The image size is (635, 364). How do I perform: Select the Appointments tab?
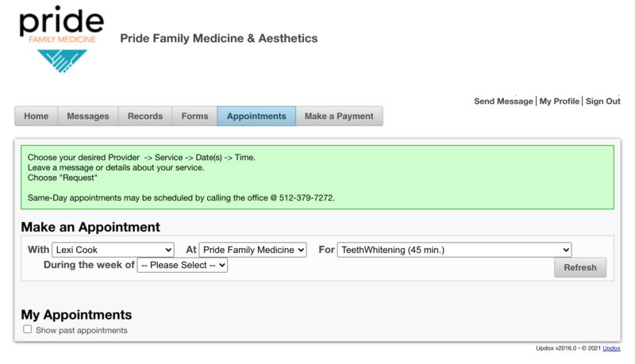click(256, 116)
